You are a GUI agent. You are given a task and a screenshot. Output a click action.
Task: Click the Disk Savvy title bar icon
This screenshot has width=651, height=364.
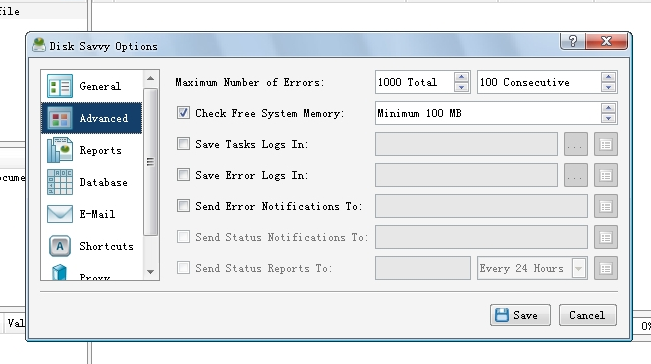tap(39, 45)
